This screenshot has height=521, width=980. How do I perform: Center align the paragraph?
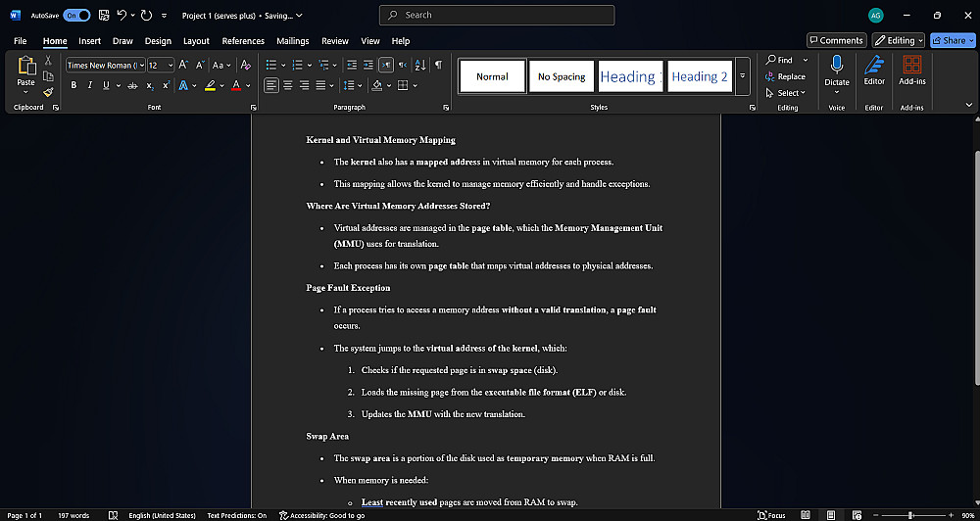(x=287, y=85)
